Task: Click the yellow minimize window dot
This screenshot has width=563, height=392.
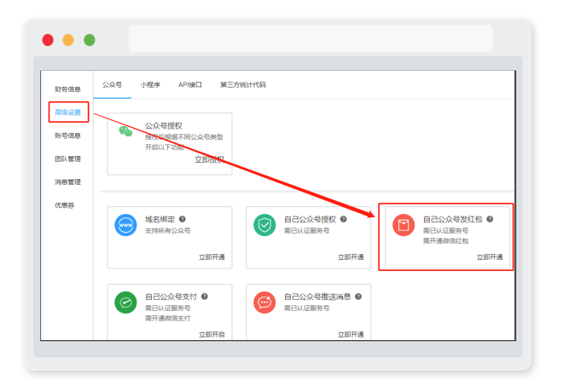Action: click(x=68, y=40)
